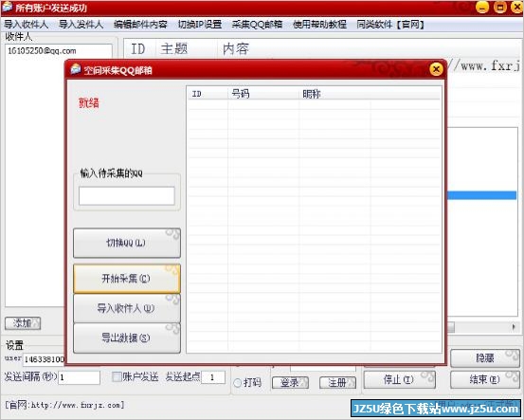Click the 添加 button
524x420 pixels.
pyautogui.click(x=23, y=323)
